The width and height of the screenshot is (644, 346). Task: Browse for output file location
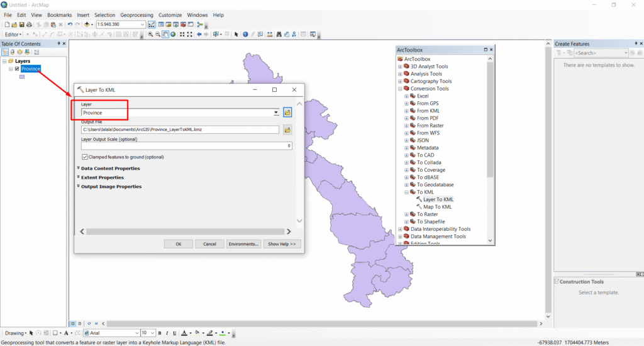[x=287, y=130]
